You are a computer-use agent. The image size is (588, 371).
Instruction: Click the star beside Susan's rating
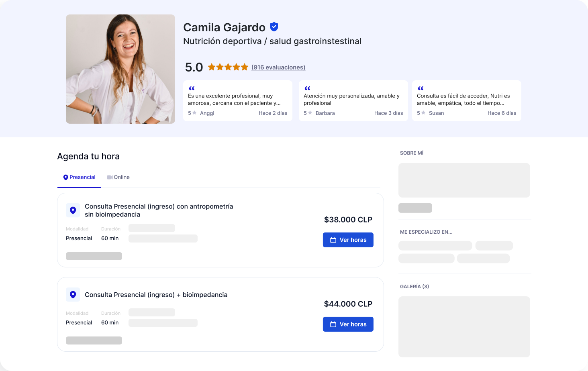point(423,113)
